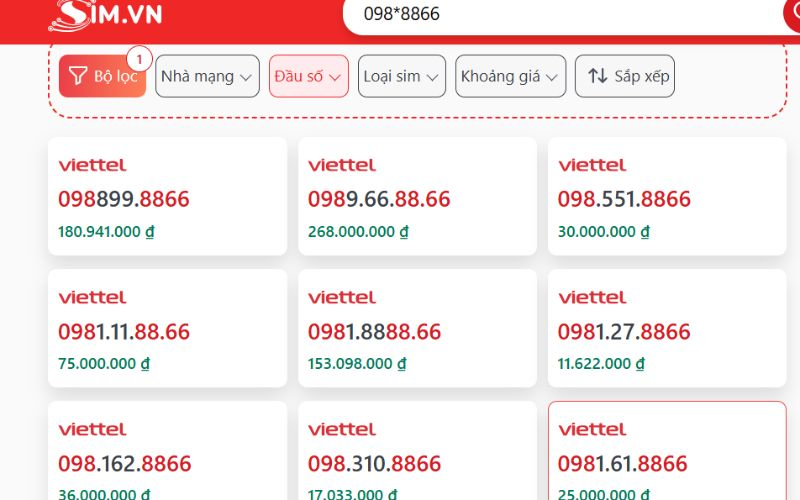Open SIM number 0989.66.88.66
800x500 pixels.
point(379,199)
